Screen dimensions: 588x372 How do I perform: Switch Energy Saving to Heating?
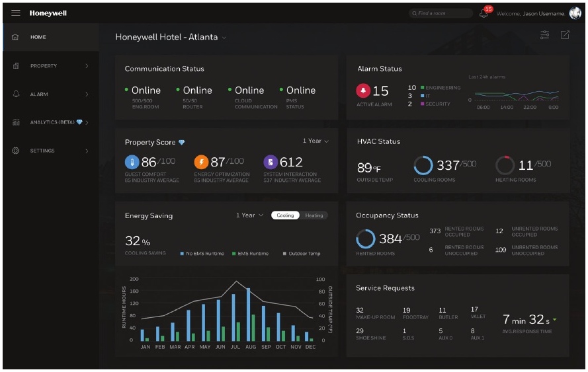[314, 215]
